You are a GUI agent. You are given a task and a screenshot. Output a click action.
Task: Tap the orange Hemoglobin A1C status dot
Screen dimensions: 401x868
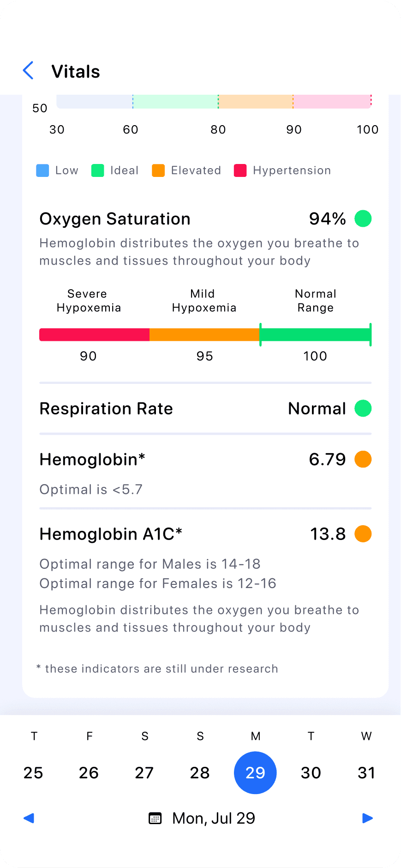363,534
